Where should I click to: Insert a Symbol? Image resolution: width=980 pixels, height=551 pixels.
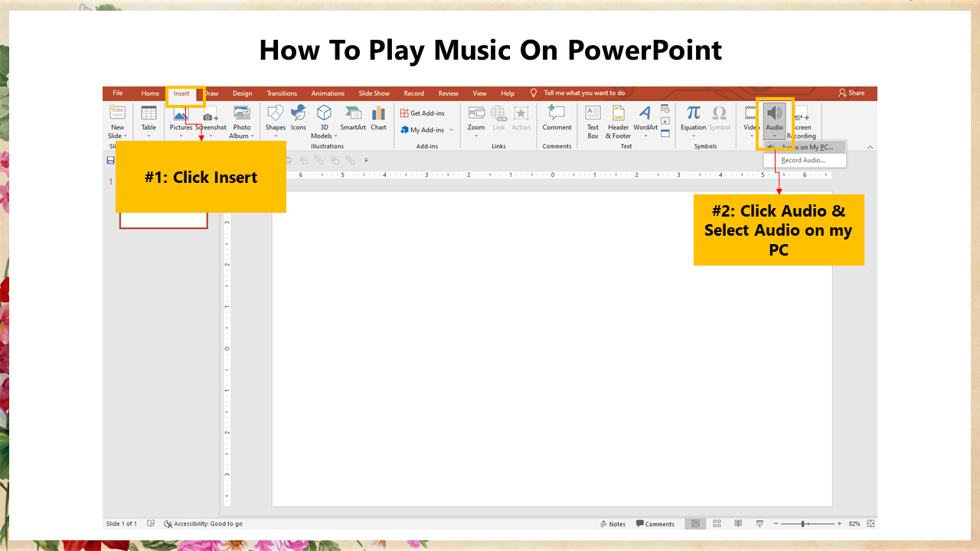pos(719,118)
